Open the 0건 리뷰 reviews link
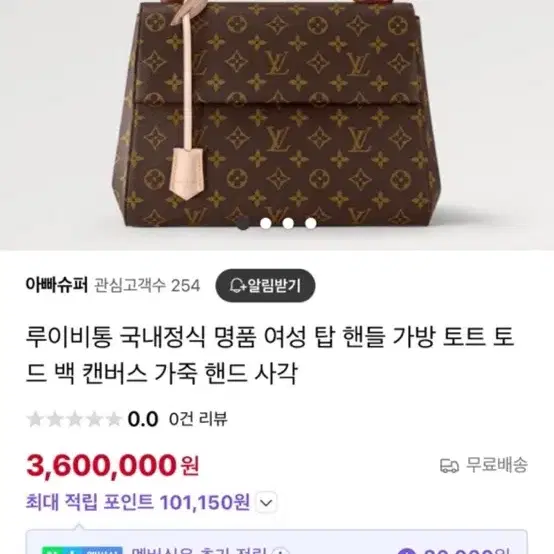 pos(198,419)
